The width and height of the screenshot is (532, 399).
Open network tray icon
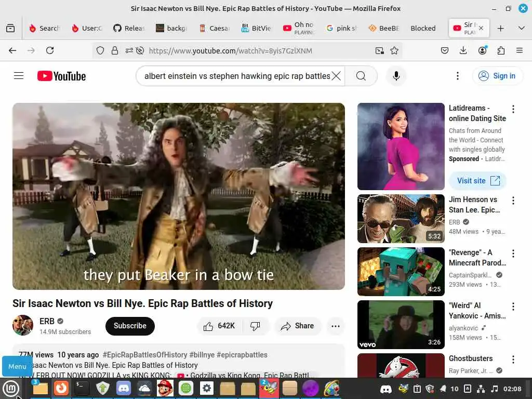[x=481, y=389]
